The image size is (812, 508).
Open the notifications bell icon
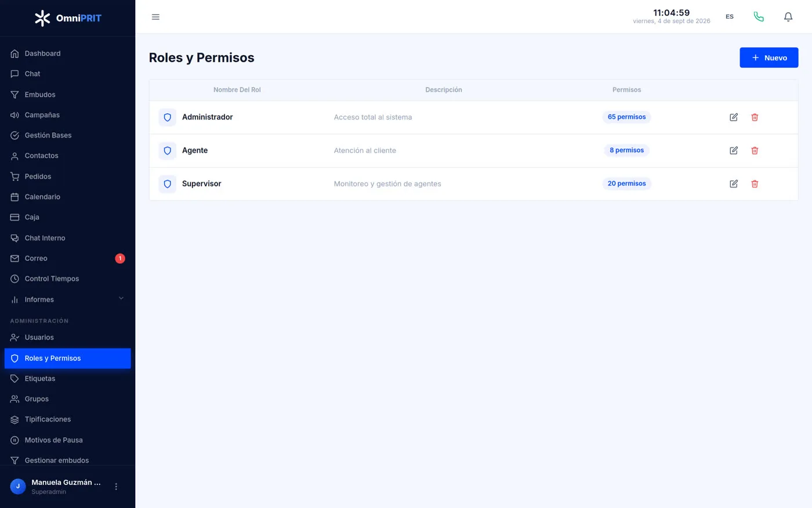(x=788, y=17)
